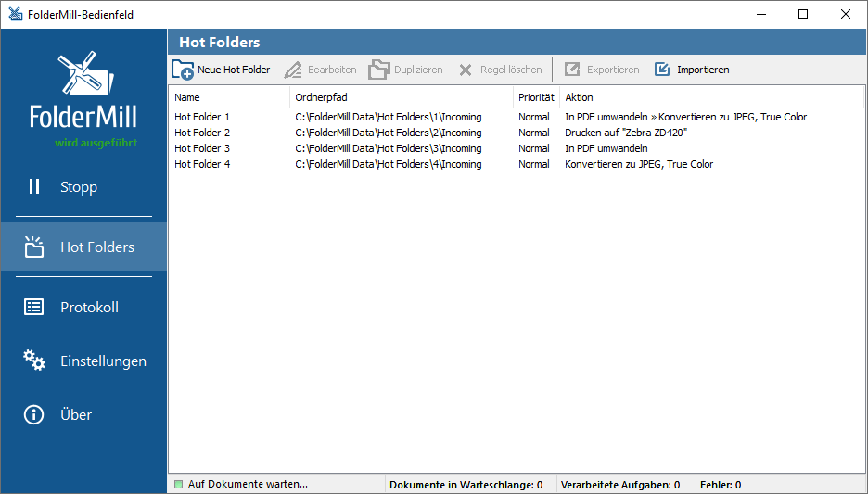Click Hot Folder 4 JPEG action text

point(639,164)
